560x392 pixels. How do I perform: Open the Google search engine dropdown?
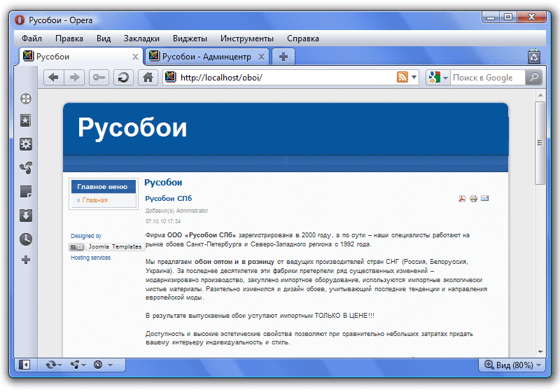445,78
